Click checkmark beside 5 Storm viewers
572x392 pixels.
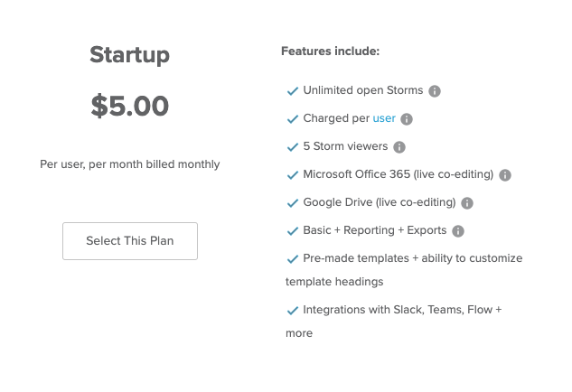point(293,147)
